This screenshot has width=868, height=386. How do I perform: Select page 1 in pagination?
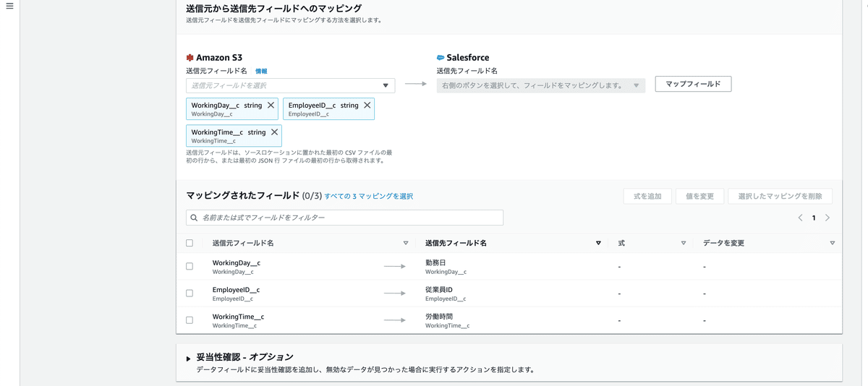coord(814,218)
